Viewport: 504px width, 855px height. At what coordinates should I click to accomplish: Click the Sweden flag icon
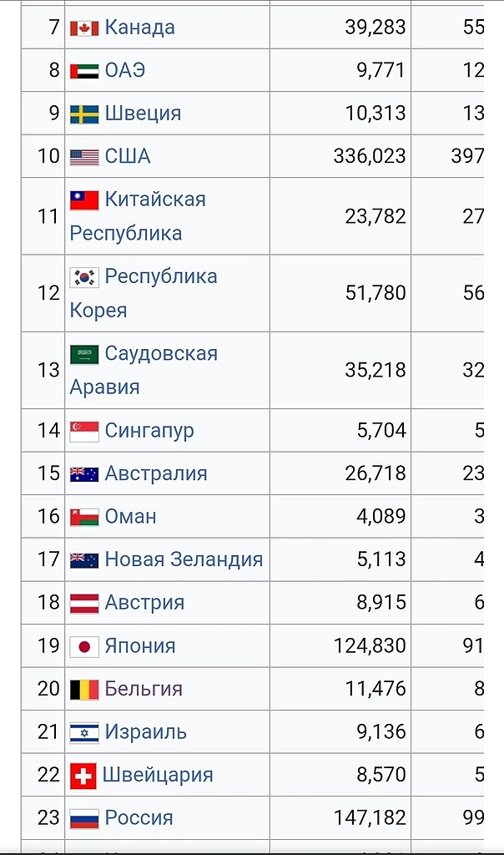click(x=84, y=114)
